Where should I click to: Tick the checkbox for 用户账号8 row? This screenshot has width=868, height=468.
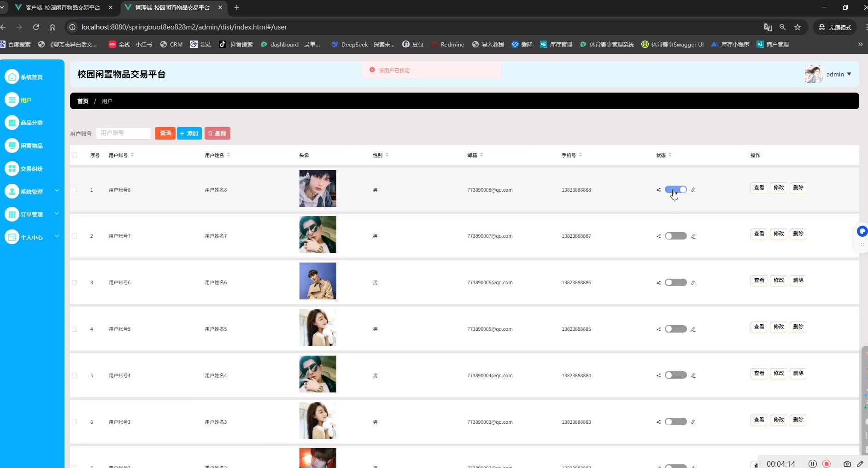(75, 190)
